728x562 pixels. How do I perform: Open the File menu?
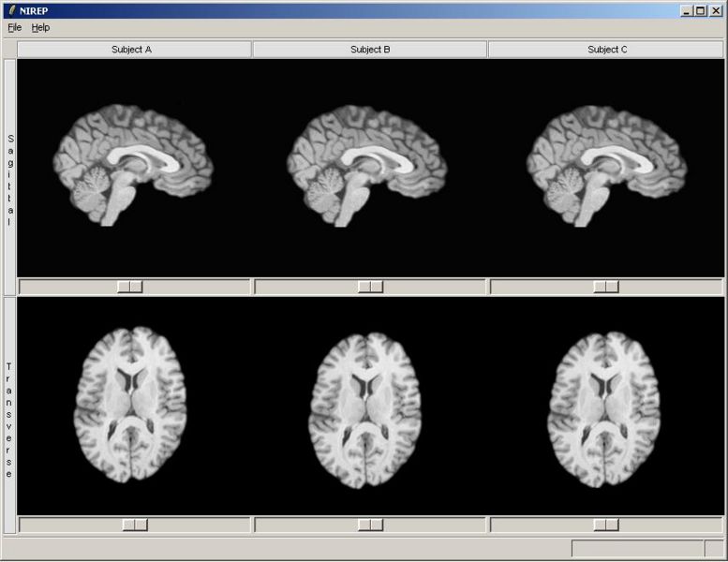[x=14, y=27]
